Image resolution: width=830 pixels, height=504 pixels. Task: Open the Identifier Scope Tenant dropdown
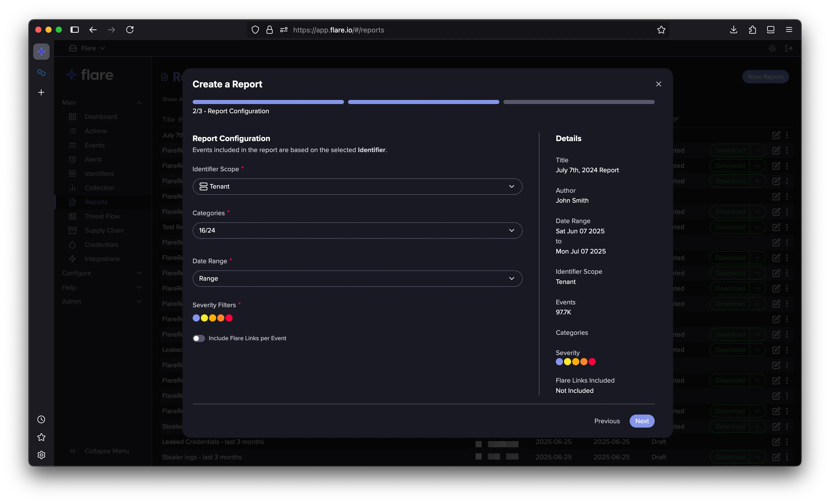(x=357, y=186)
